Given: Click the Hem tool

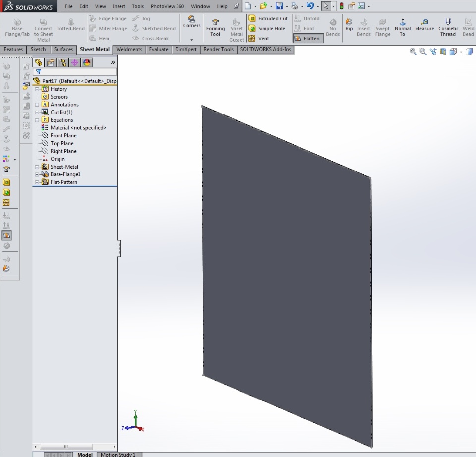Looking at the screenshot, I should [99, 39].
